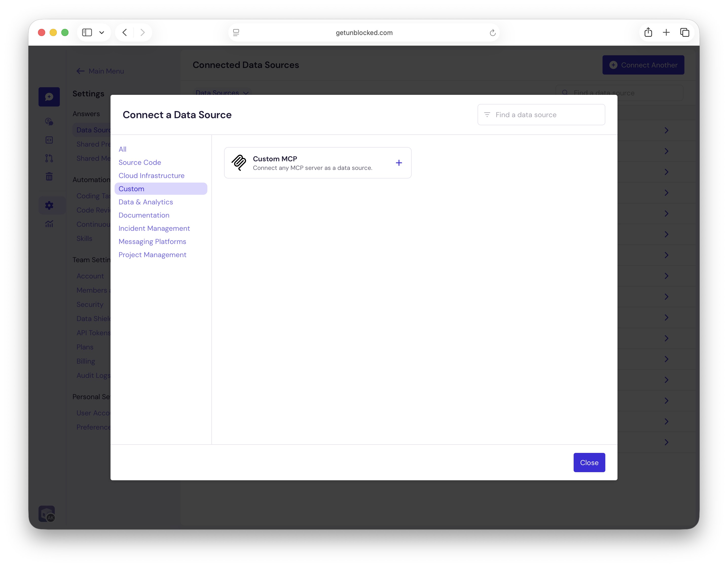Click the globe chat icon in left rail
The height and width of the screenshot is (567, 728).
(x=49, y=122)
